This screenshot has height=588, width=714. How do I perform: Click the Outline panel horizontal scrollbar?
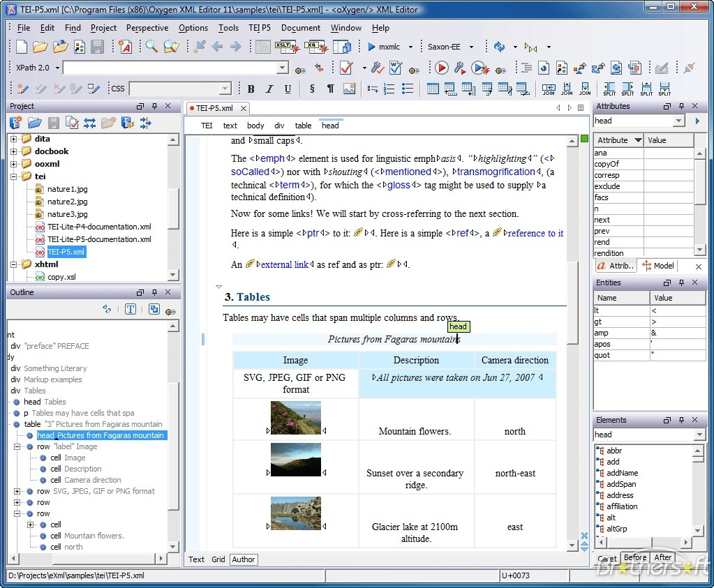[87, 558]
